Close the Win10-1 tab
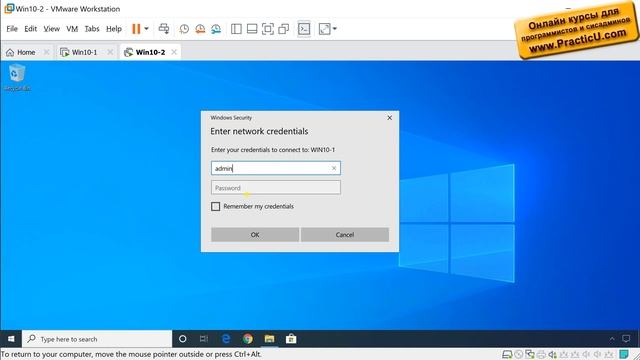 [110, 52]
